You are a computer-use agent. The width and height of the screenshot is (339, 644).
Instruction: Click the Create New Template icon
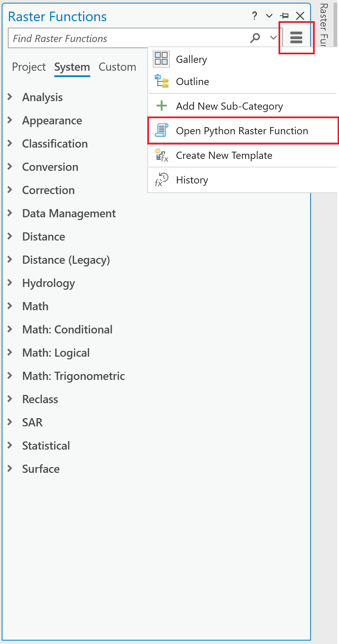[x=161, y=155]
